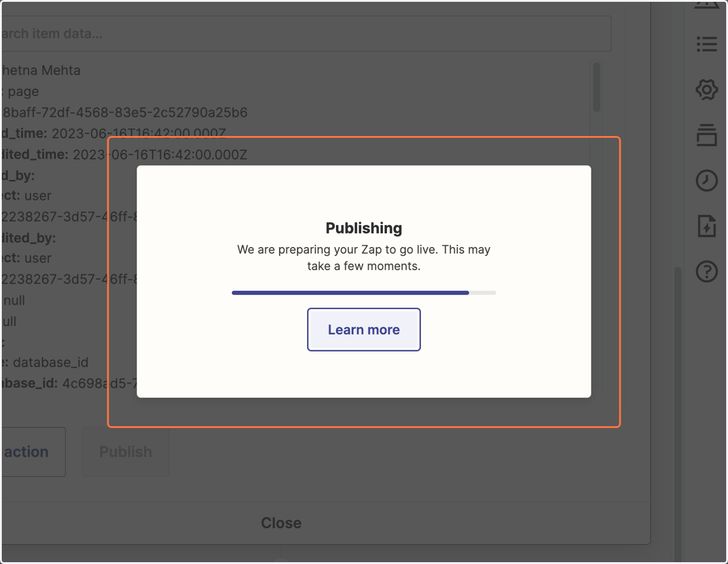Click the dimmed Publish button
The height and width of the screenshot is (564, 728).
click(x=126, y=452)
